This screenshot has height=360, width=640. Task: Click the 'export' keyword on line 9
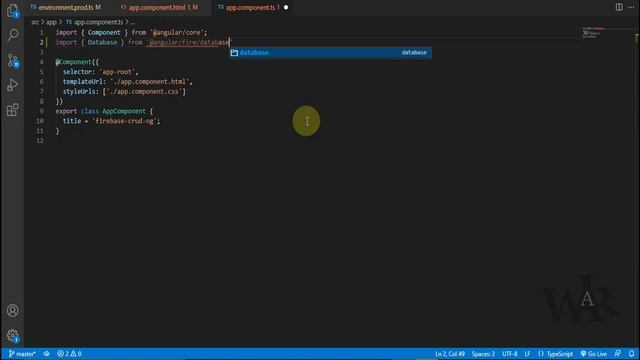[66, 111]
